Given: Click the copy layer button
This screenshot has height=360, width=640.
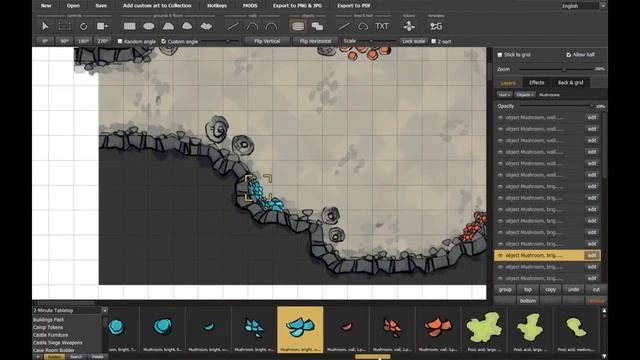Looking at the screenshot, I should point(551,289).
